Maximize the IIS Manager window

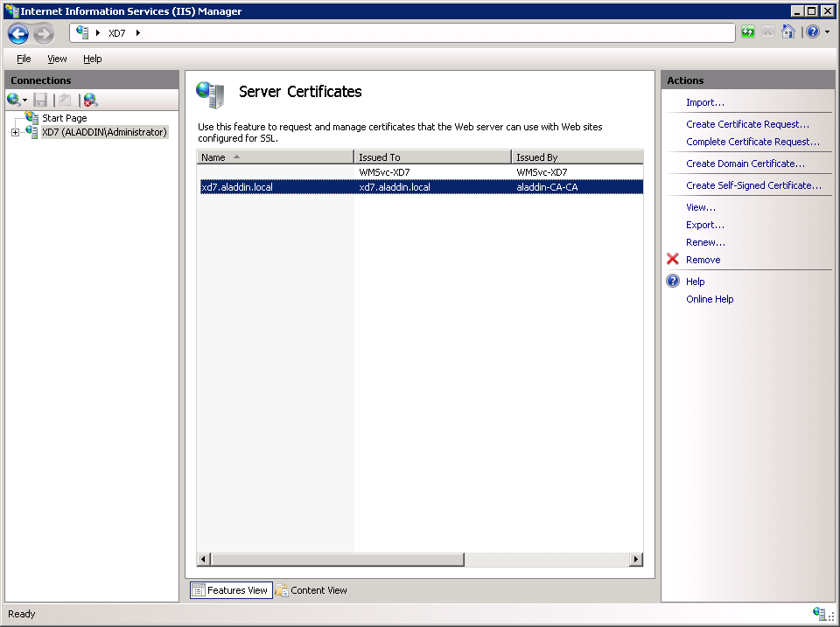coord(812,10)
